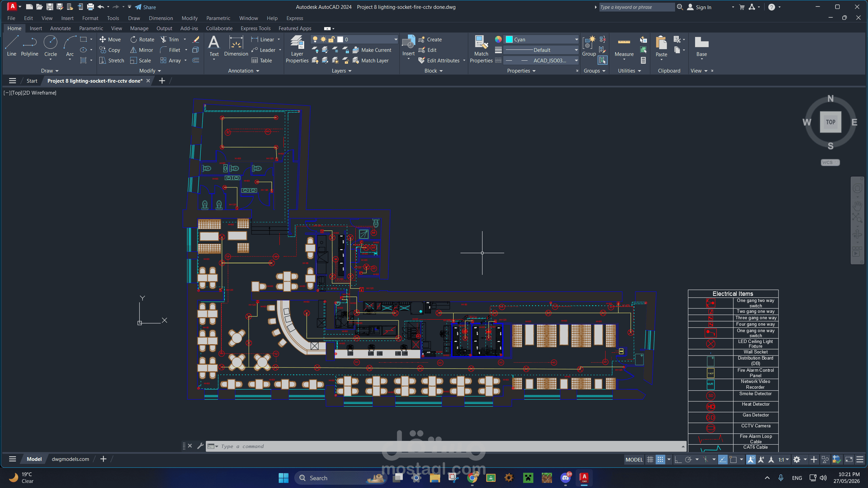Screen dimensions: 868x488
Task: Open the Annotate ribbon tab
Action: pyautogui.click(x=60, y=28)
